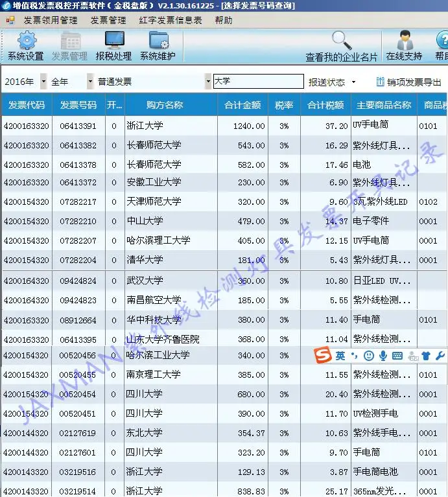Sort by 购方名称 column header
This screenshot has width=448, height=497.
(x=171, y=105)
